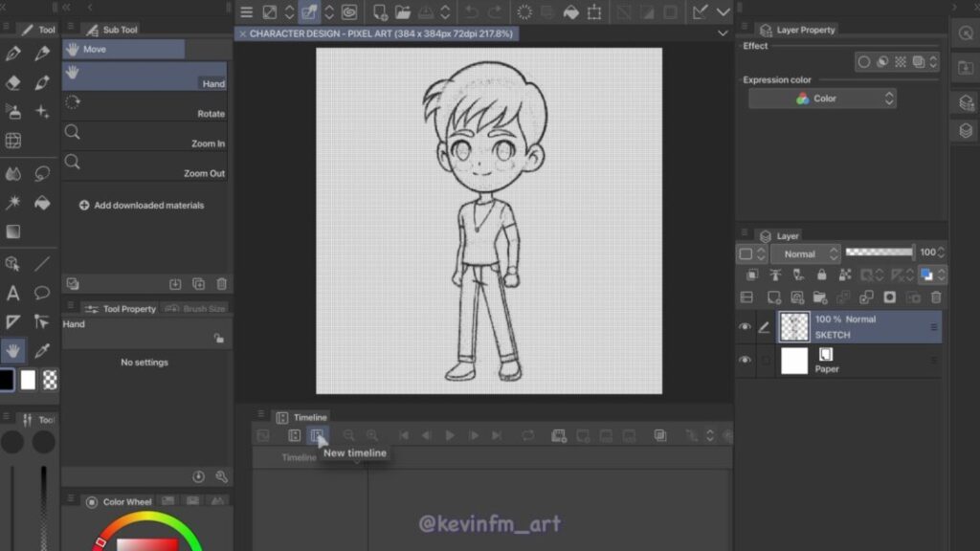980x551 pixels.
Task: Select the Fill bucket tool
Action: click(x=42, y=203)
